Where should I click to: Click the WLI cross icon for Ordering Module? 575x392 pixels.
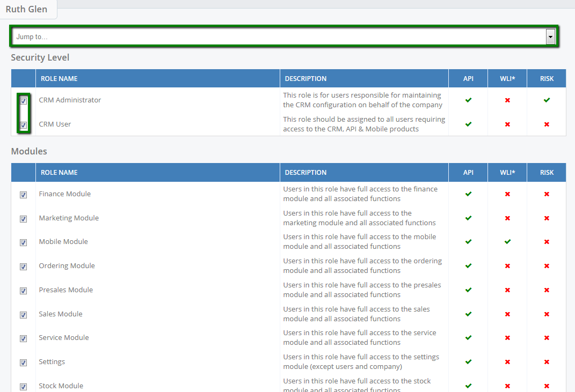pos(507,265)
